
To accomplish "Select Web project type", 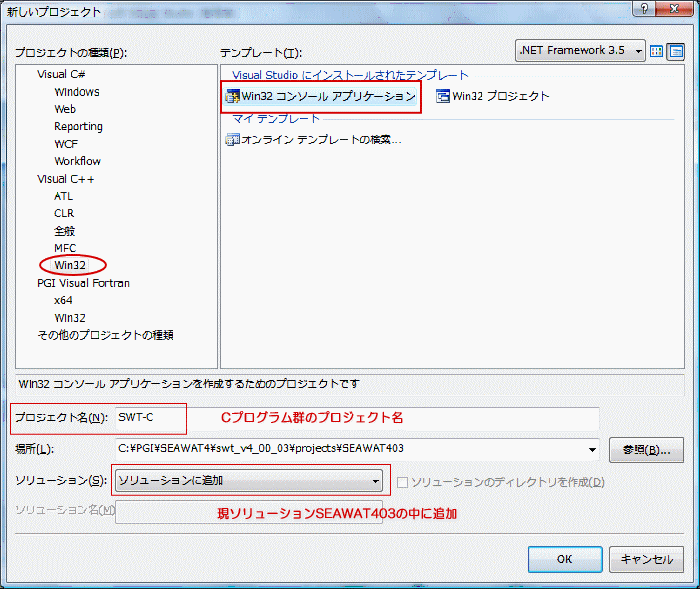I will click(x=65, y=109).
